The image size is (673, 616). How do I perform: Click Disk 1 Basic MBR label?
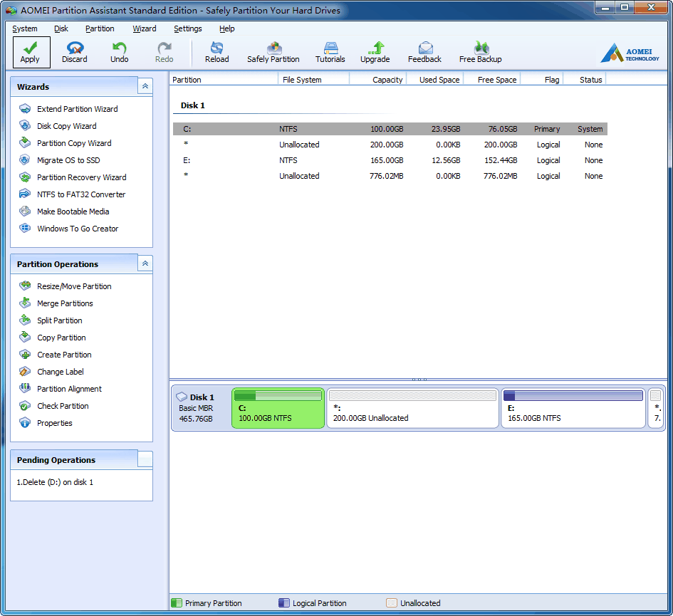196,408
